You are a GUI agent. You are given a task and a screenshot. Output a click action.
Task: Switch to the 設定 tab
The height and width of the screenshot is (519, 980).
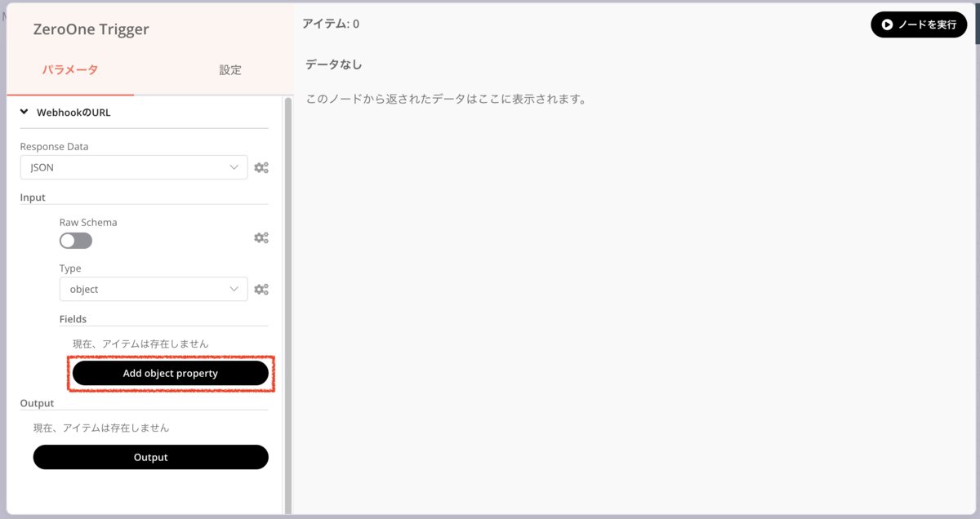click(x=230, y=70)
